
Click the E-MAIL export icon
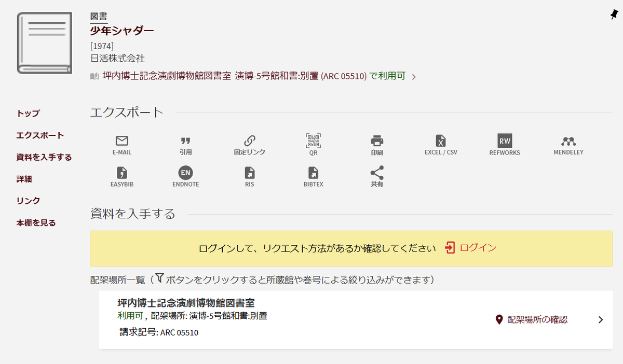[121, 141]
